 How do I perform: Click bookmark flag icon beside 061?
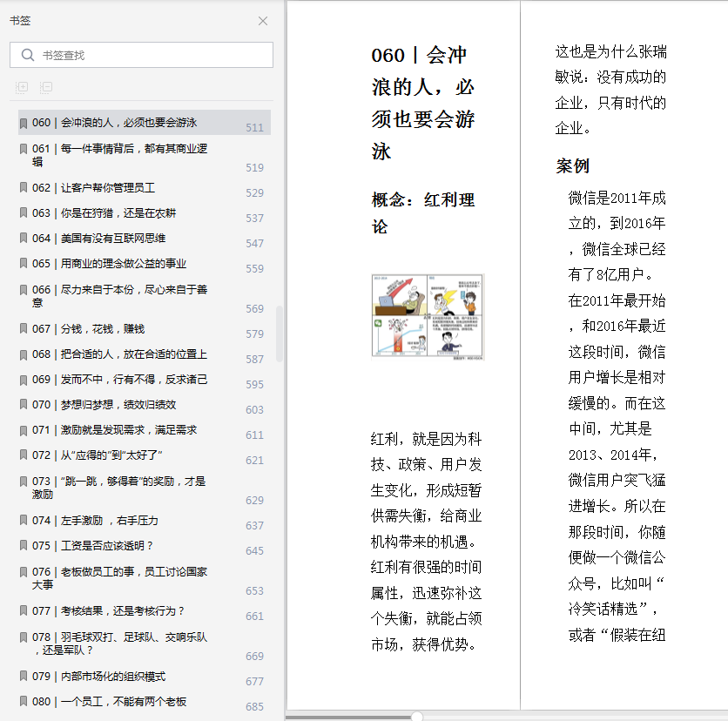(24, 149)
